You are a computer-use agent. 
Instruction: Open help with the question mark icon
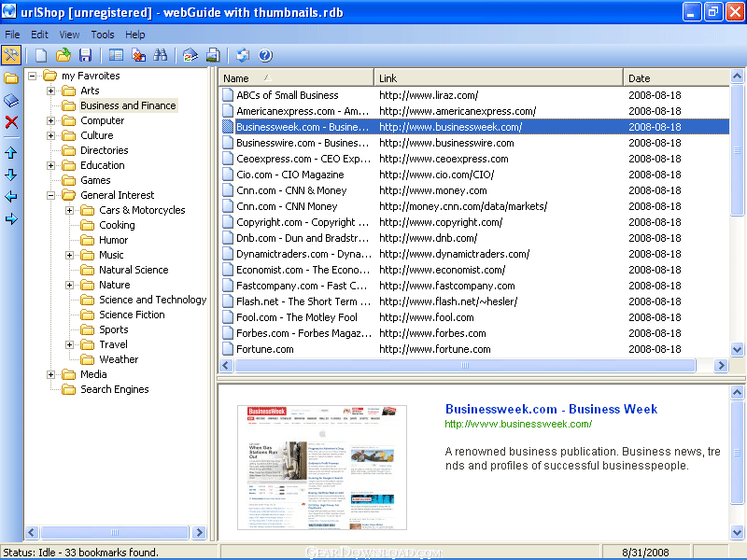click(x=265, y=55)
